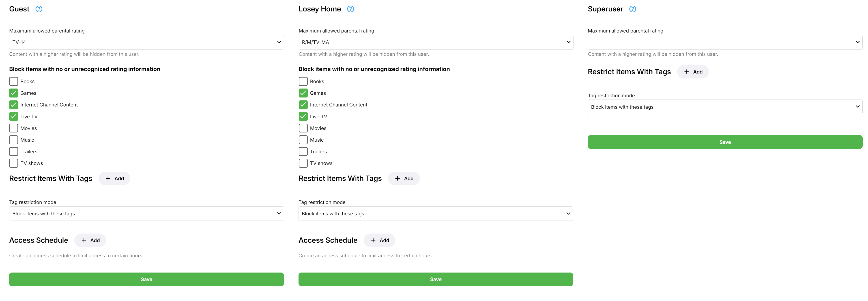Uncheck Live TV for Losey Home
This screenshot has width=868, height=301.
click(303, 117)
